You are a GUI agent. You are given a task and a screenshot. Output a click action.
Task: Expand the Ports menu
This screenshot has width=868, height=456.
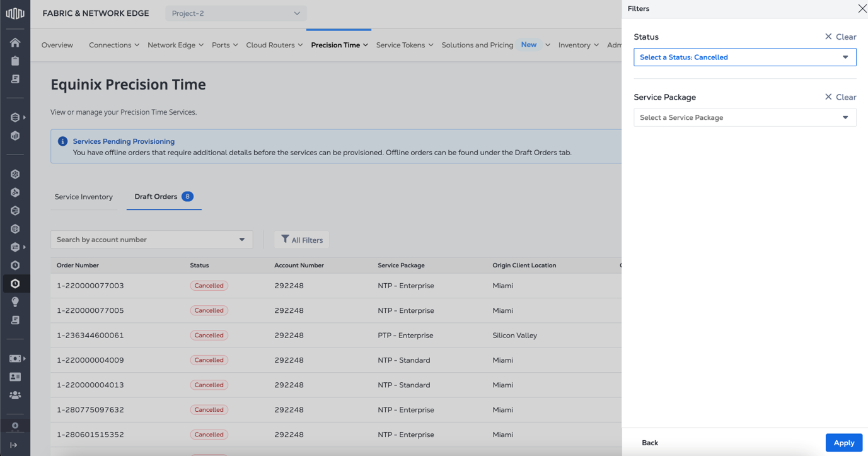click(x=225, y=45)
